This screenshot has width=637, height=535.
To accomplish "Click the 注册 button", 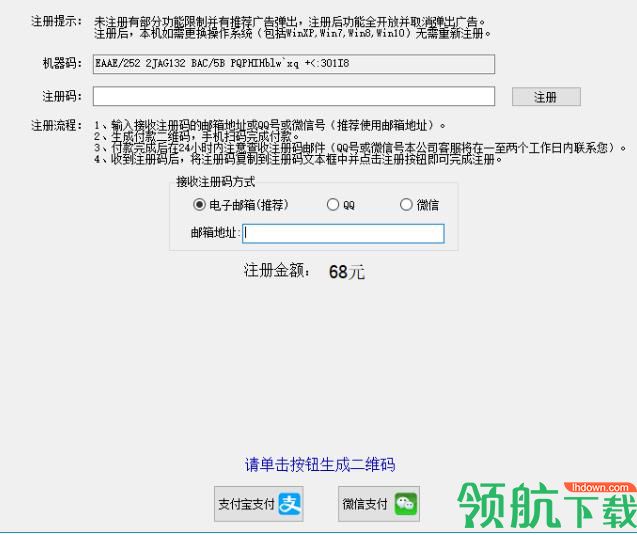I will tap(546, 97).
